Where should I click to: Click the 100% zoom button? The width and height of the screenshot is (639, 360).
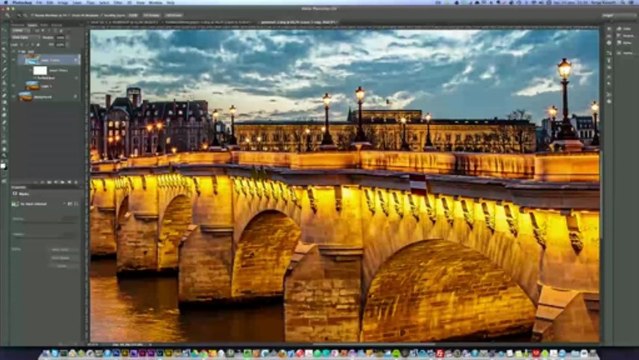coord(133,15)
